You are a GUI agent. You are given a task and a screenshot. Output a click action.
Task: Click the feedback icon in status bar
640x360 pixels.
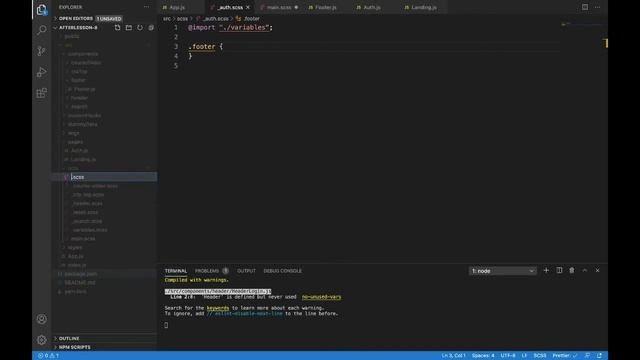pyautogui.click(x=587, y=356)
